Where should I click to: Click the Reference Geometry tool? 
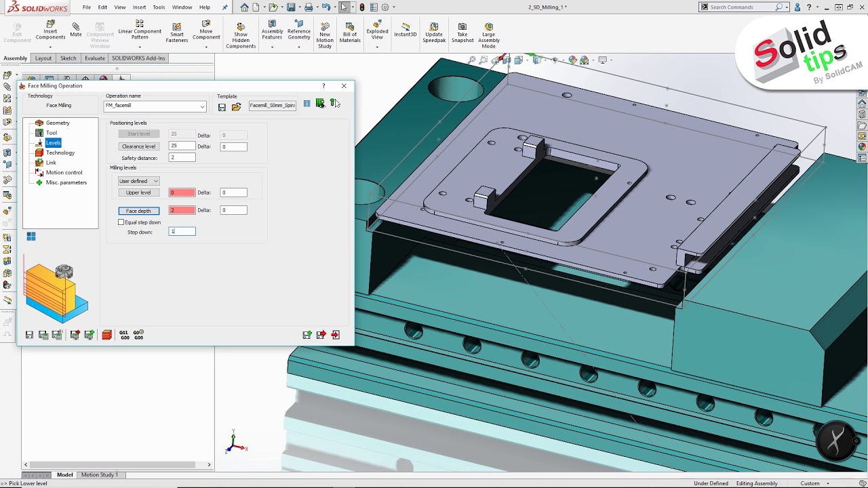(299, 30)
